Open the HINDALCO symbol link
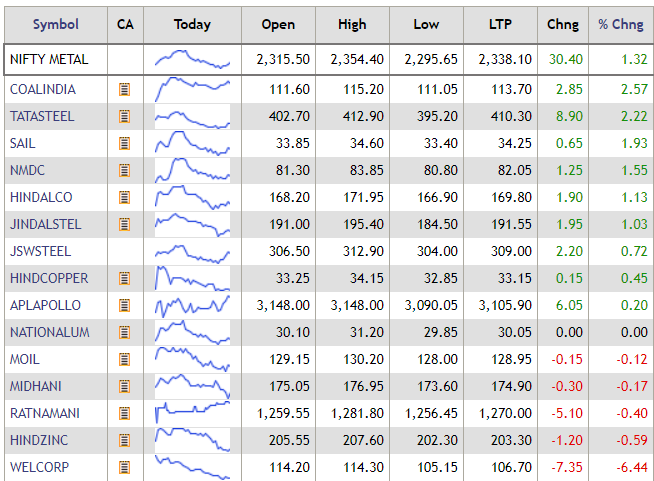Screen dimensions: 654x481 click(x=41, y=197)
